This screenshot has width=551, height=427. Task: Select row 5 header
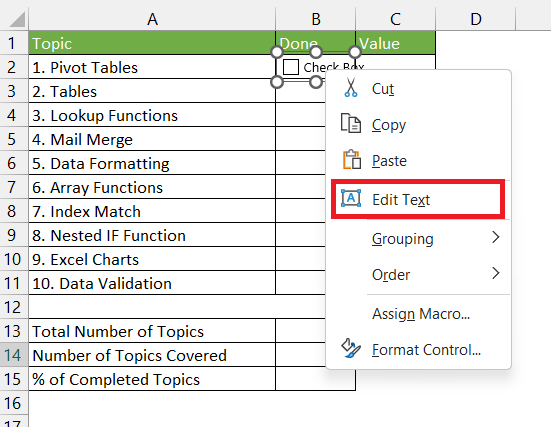click(x=13, y=139)
